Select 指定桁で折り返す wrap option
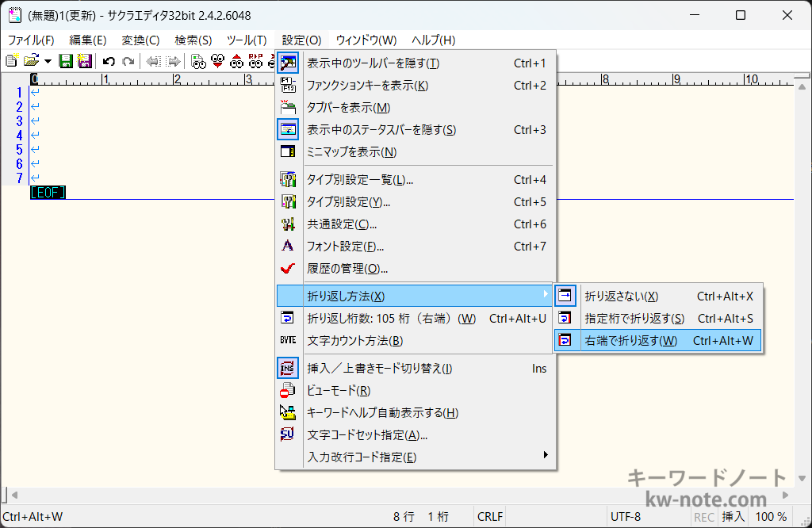Image resolution: width=812 pixels, height=528 pixels. [634, 318]
